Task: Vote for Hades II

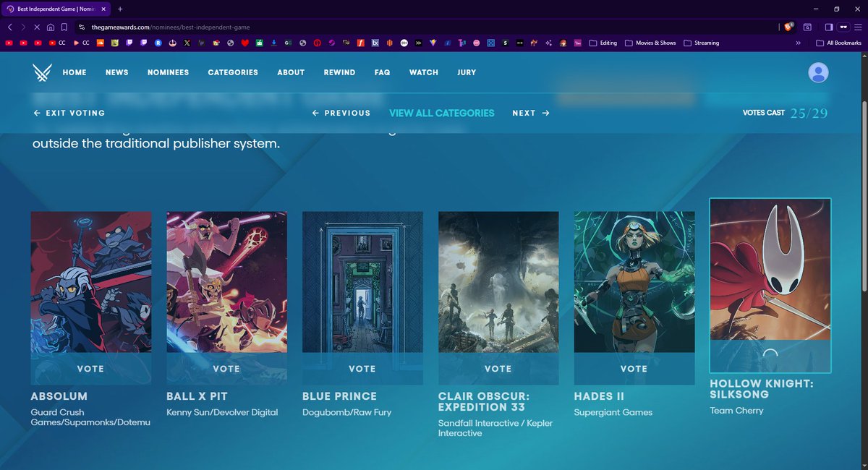Action: (x=634, y=369)
